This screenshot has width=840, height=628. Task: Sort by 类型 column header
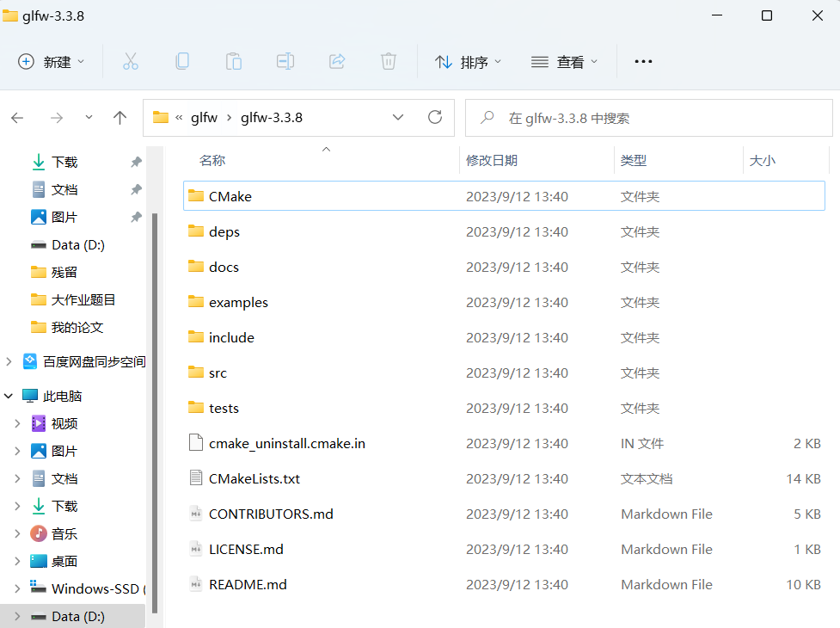coord(633,160)
